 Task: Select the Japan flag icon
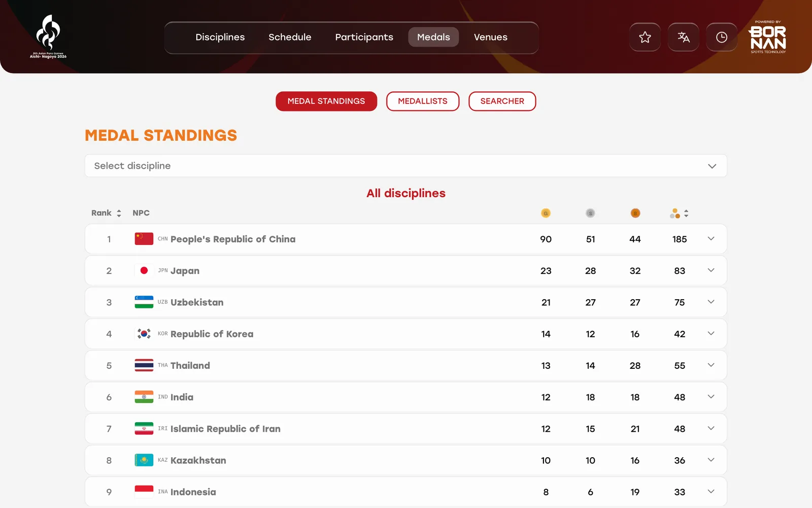tap(144, 271)
